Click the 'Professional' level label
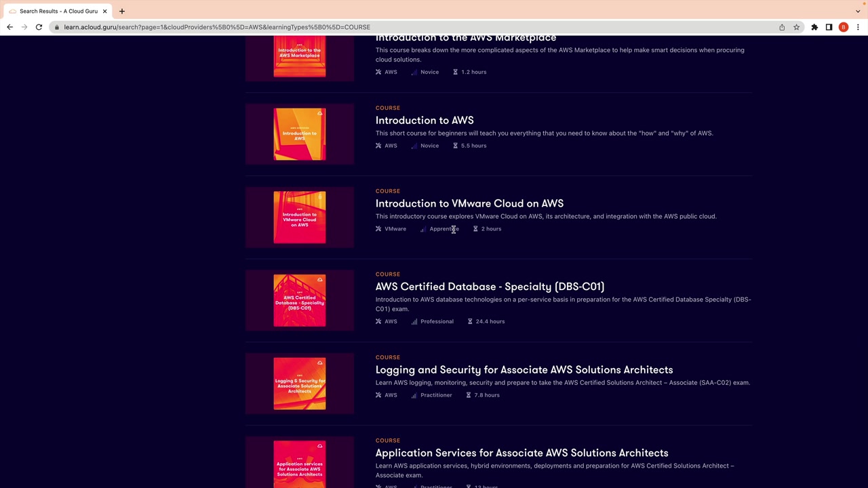The width and height of the screenshot is (868, 488). pos(437,321)
